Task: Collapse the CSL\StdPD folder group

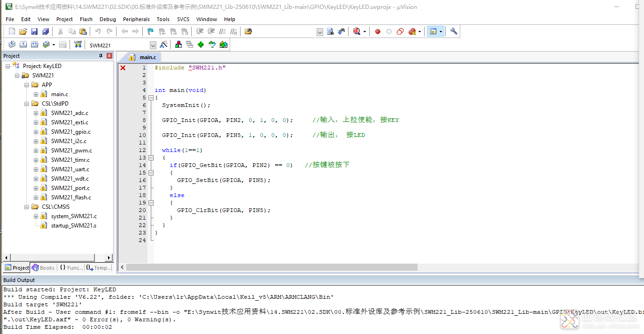Action: [27, 104]
